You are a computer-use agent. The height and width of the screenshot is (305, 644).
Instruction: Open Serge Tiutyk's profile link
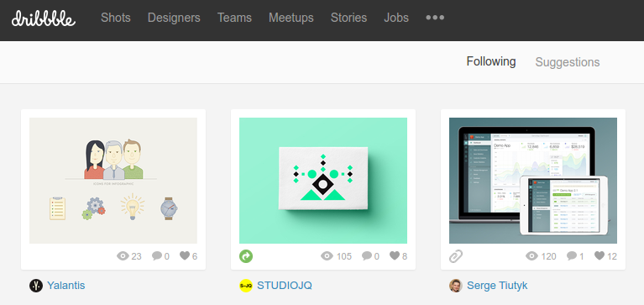click(497, 286)
